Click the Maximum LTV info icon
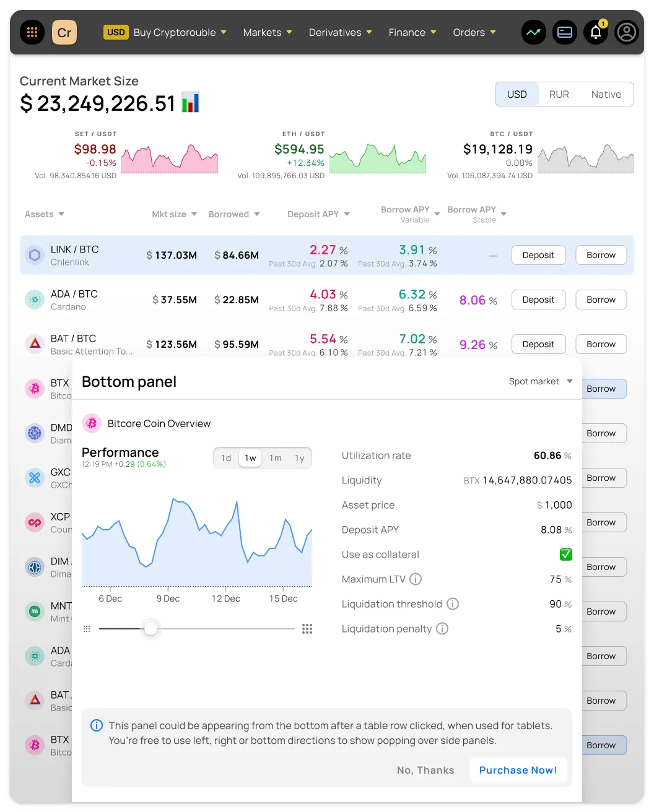Screen dimensions: 654x812 416,579
